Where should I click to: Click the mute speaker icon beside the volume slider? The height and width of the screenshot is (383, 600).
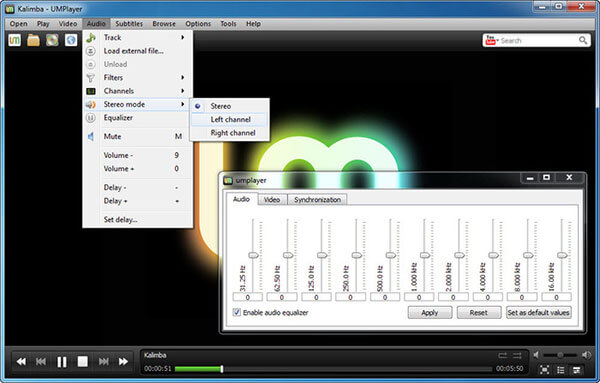[536, 355]
